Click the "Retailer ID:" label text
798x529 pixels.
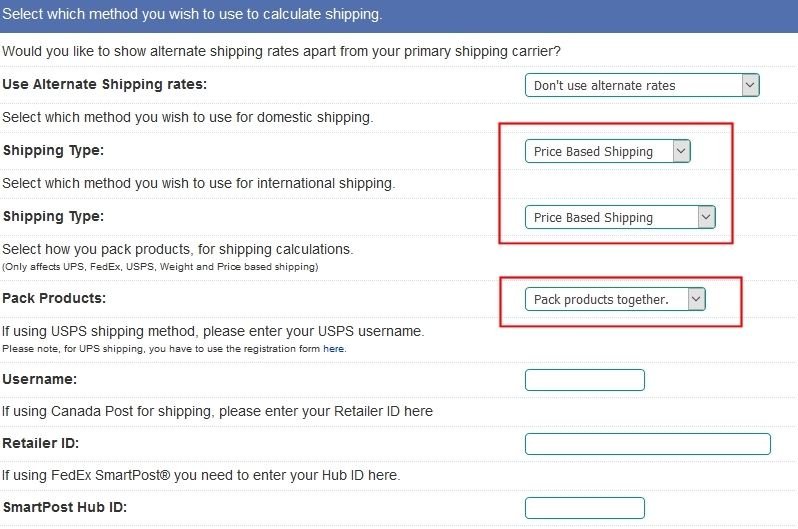(x=41, y=444)
